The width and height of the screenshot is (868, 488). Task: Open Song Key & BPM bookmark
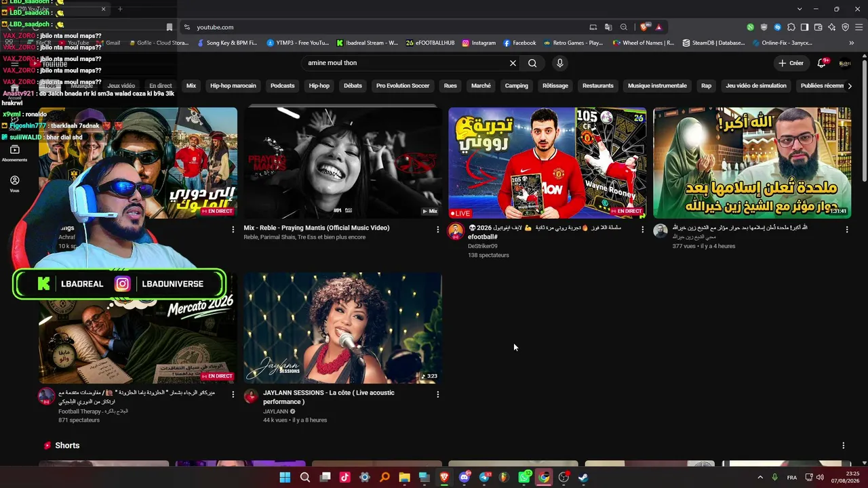coord(227,43)
